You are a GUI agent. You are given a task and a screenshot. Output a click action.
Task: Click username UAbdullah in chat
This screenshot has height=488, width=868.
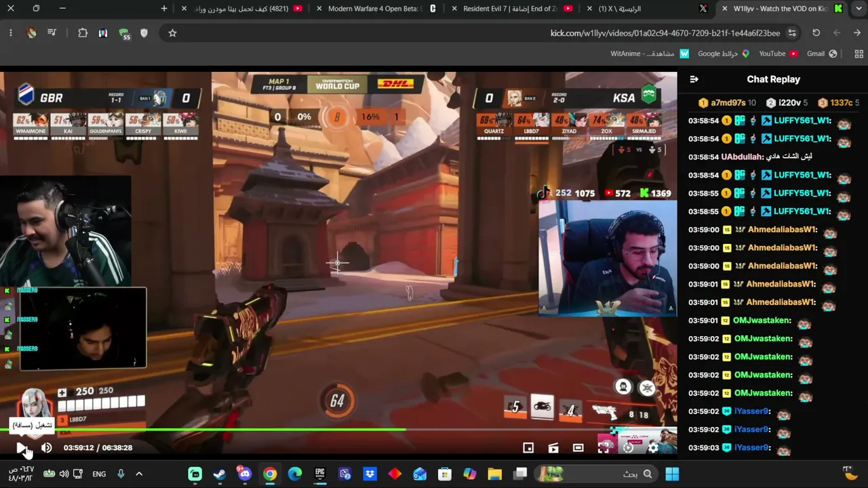tap(742, 157)
